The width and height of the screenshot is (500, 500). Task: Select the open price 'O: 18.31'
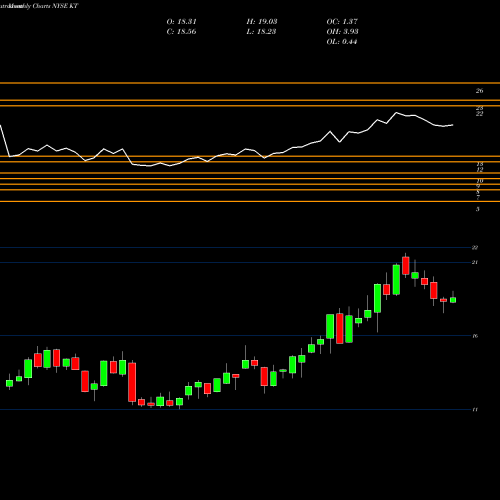pos(181,22)
